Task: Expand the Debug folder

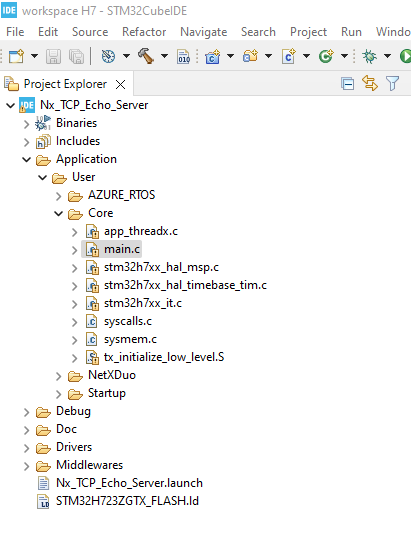Action: coord(26,412)
